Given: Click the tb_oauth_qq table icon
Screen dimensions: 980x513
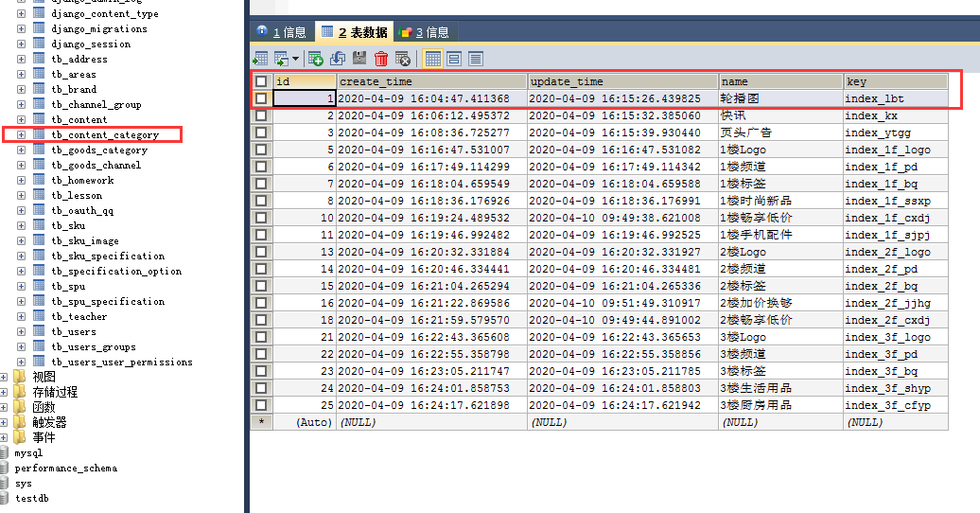Looking at the screenshot, I should coord(39,210).
